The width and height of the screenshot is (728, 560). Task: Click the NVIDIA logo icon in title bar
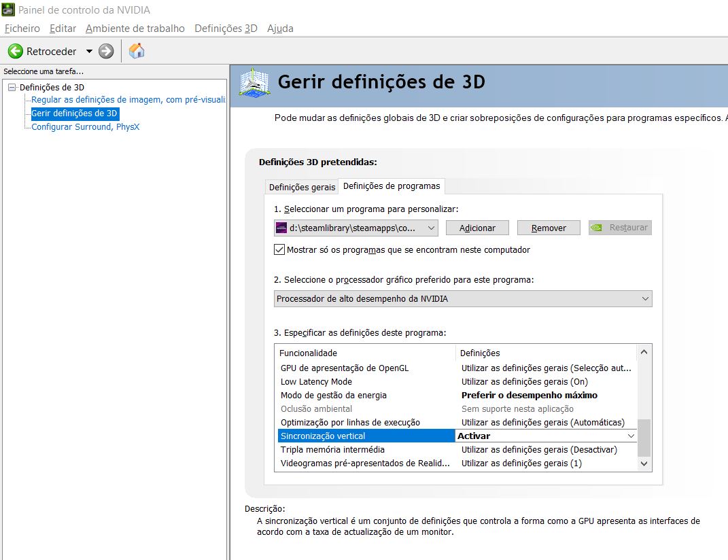point(9,10)
